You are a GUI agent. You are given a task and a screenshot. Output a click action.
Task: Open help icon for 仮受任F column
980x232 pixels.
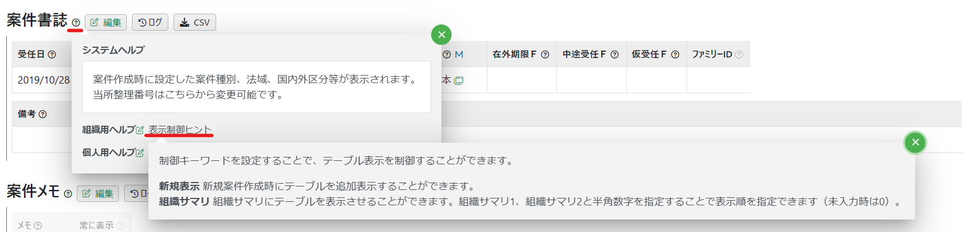[x=675, y=55]
